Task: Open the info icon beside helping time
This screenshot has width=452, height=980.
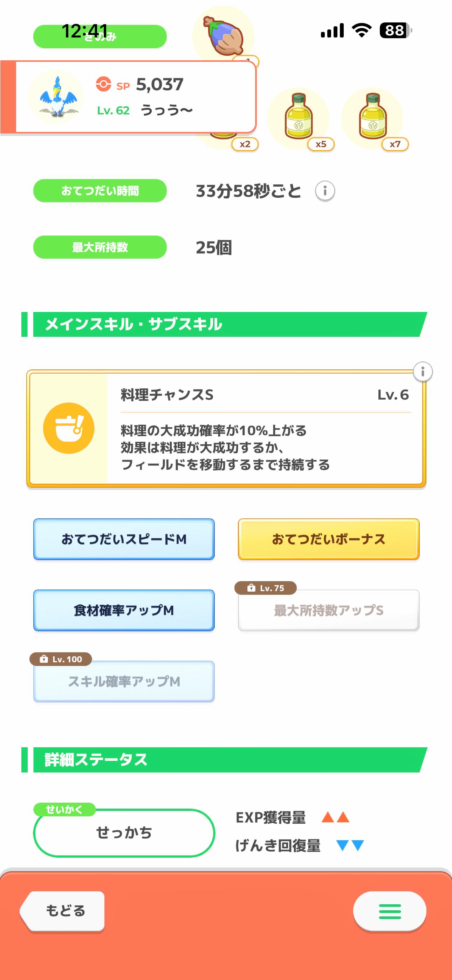Action: pos(324,191)
